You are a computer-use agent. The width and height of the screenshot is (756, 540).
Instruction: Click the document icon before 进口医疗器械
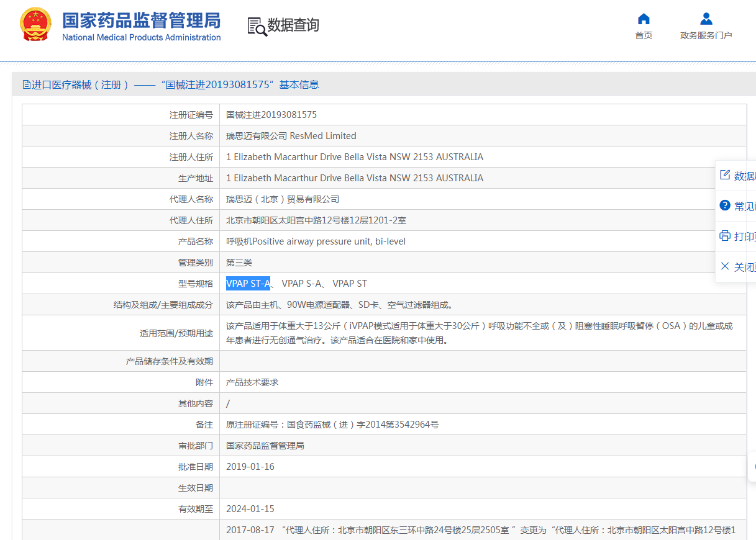[27, 84]
